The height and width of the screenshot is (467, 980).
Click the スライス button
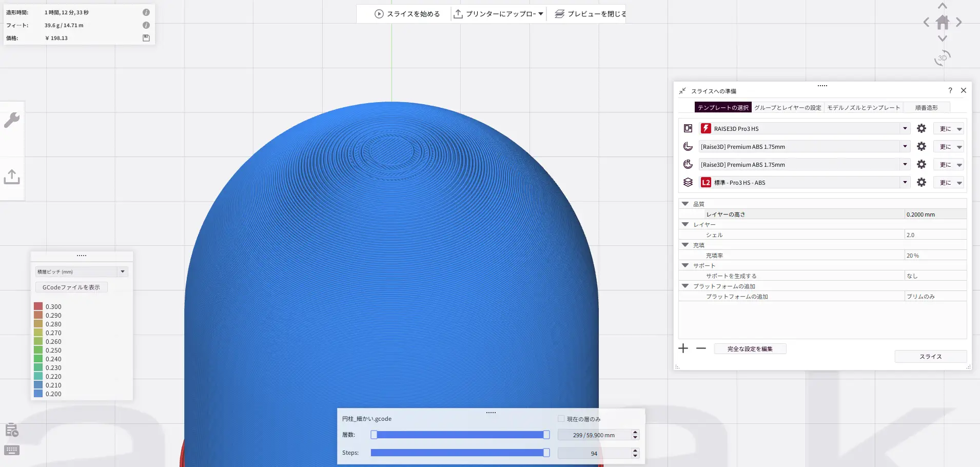tap(930, 357)
